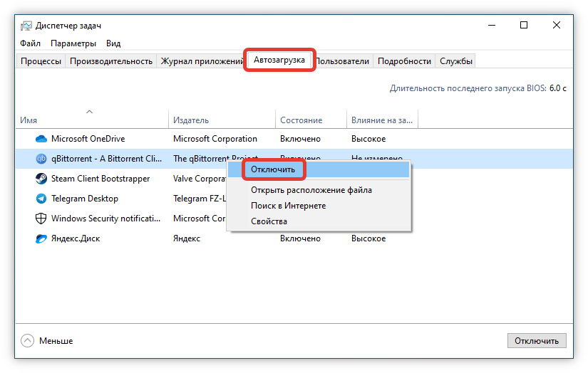
Task: Click the Яндекс publisher cell
Action: click(x=187, y=238)
